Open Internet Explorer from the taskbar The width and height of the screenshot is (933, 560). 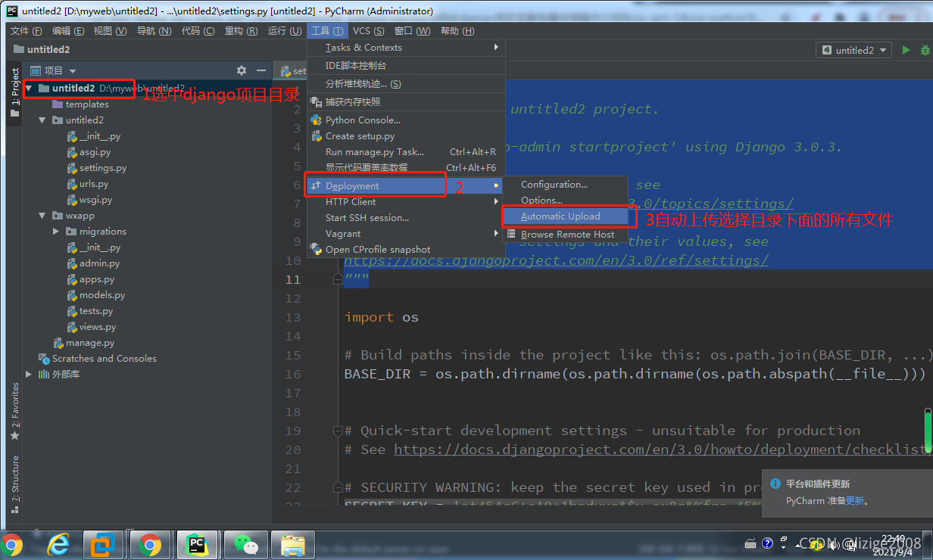pyautogui.click(x=58, y=545)
